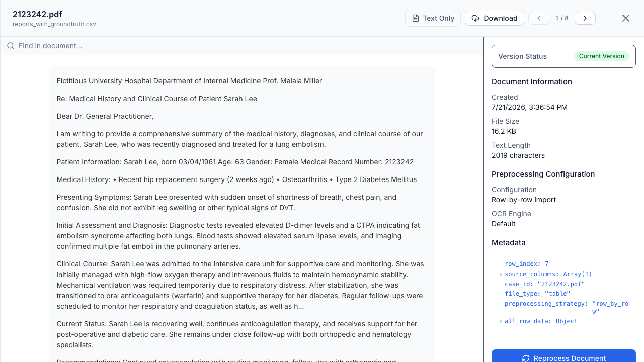Expand the source_columns array

pyautogui.click(x=501, y=275)
